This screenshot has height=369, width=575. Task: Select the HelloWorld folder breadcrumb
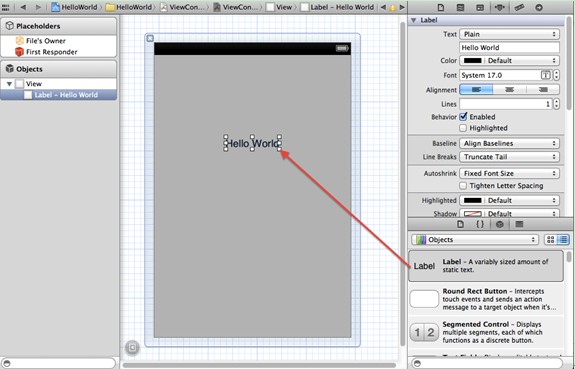pyautogui.click(x=129, y=7)
